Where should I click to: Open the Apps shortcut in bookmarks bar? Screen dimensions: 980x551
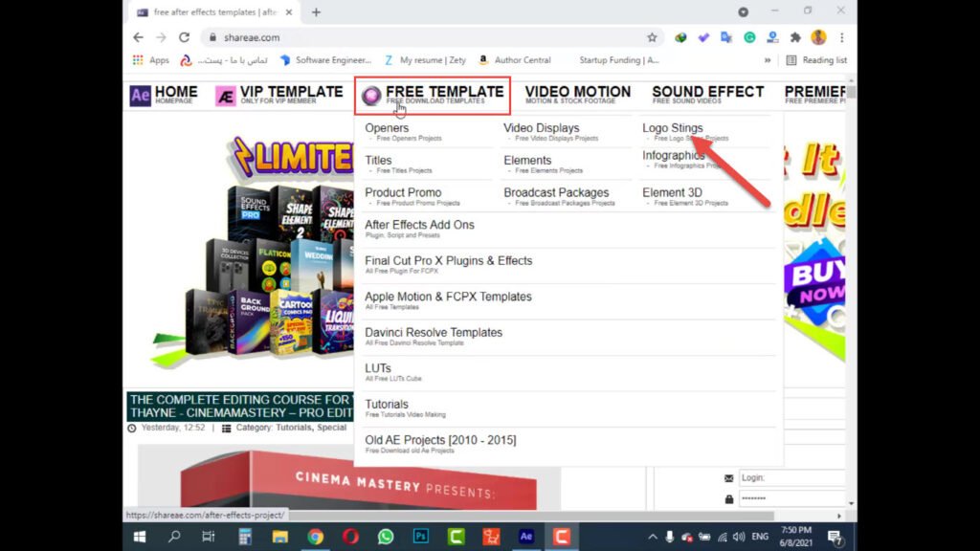tap(150, 60)
